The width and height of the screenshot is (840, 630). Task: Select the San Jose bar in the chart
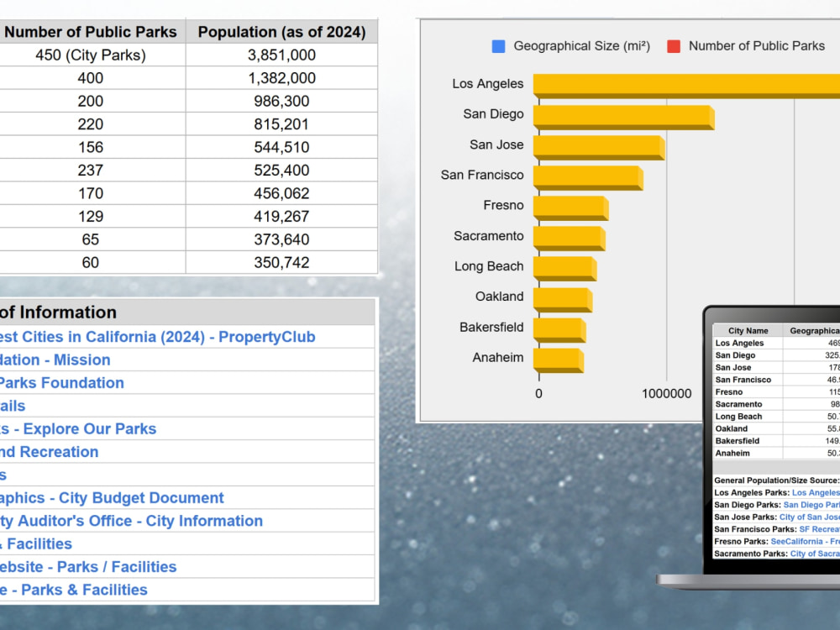coord(599,147)
